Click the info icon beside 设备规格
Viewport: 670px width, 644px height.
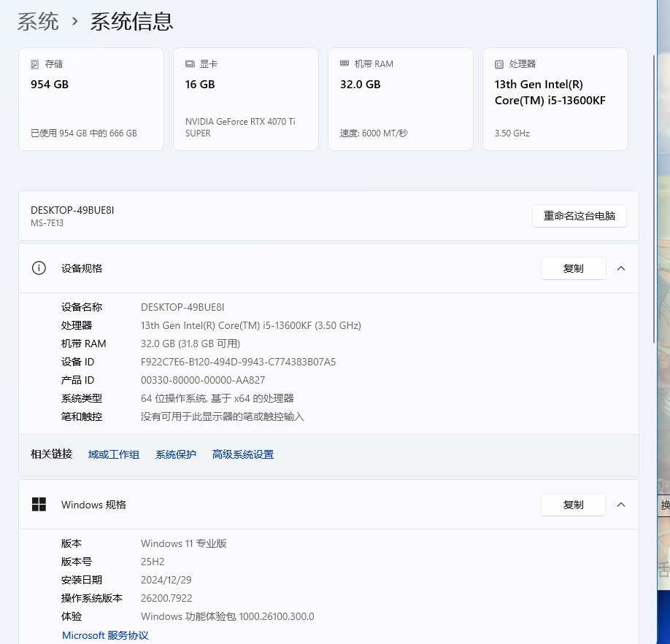(x=39, y=268)
